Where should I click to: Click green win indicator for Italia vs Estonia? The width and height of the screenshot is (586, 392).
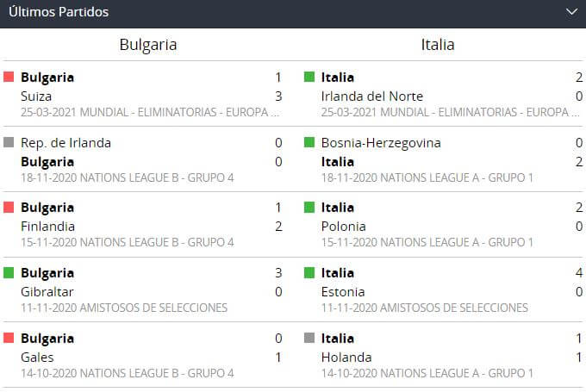pos(309,273)
